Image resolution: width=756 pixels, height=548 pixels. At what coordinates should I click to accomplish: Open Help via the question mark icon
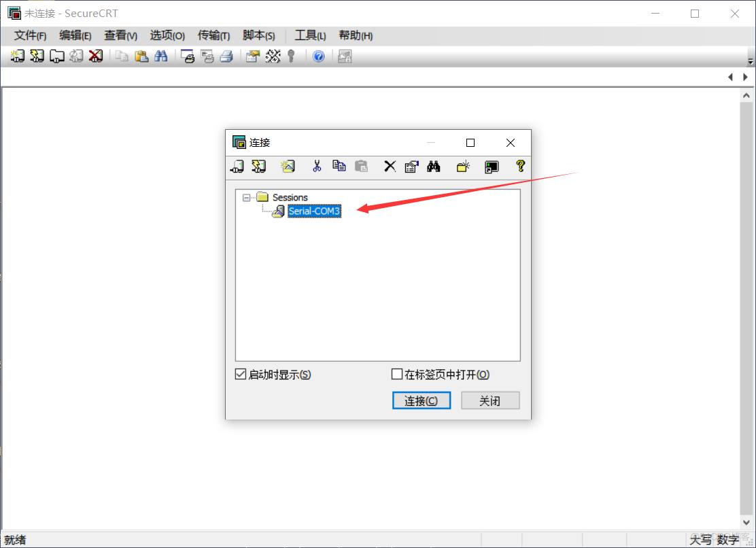(x=520, y=167)
